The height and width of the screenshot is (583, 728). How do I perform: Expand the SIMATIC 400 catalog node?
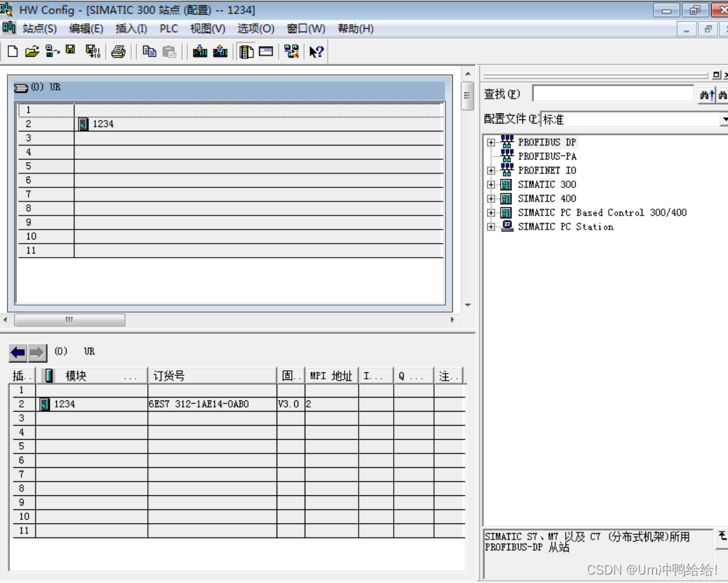491,199
